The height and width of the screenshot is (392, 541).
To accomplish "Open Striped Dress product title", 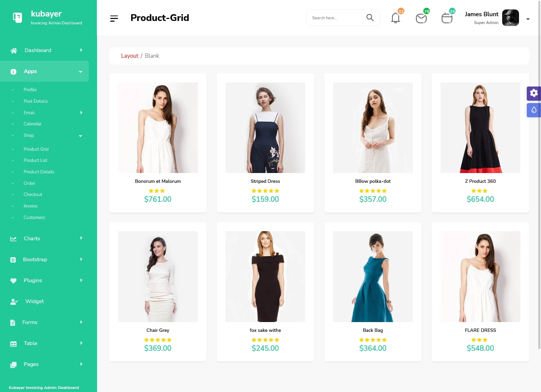I will coord(265,181).
